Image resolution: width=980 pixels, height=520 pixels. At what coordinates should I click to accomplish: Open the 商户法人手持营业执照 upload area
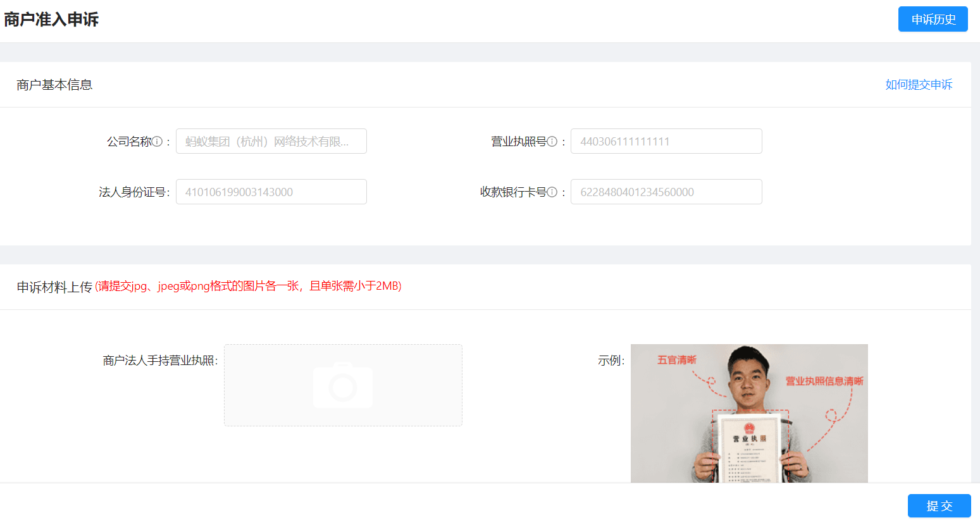coord(343,385)
